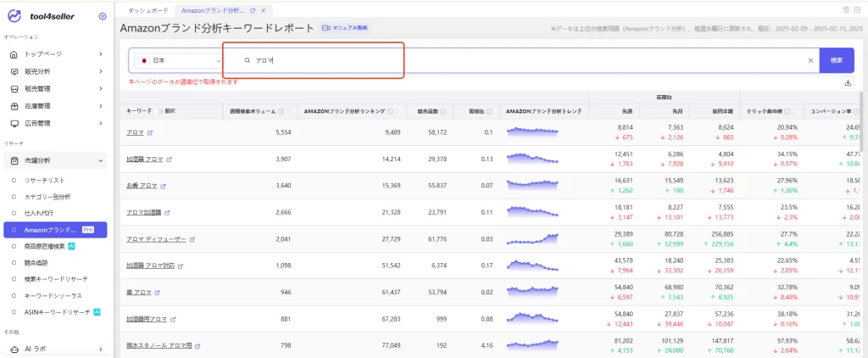This screenshot has width=868, height=358.
Task: Sort by 週間検索ボリューム column arrows
Action: 288,111
